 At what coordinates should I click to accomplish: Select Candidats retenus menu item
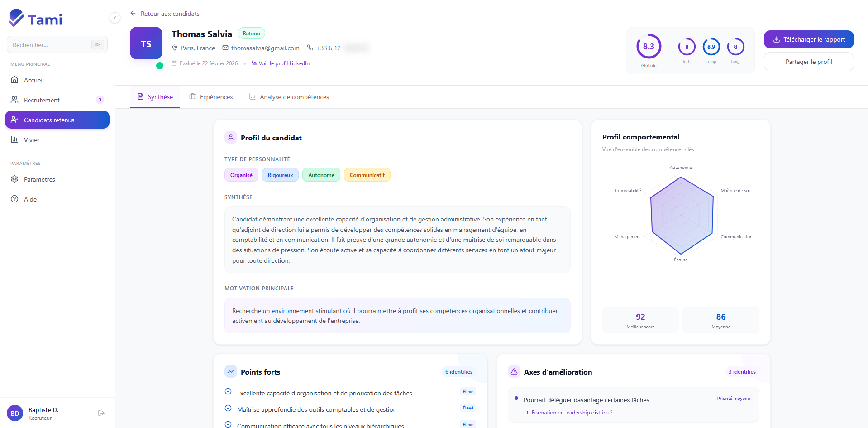[57, 120]
